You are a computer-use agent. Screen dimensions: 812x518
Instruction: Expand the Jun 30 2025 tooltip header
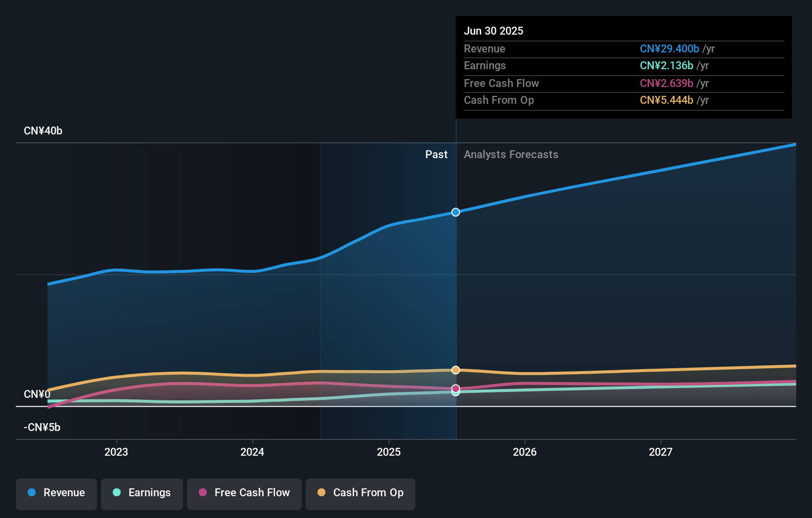[x=494, y=31]
